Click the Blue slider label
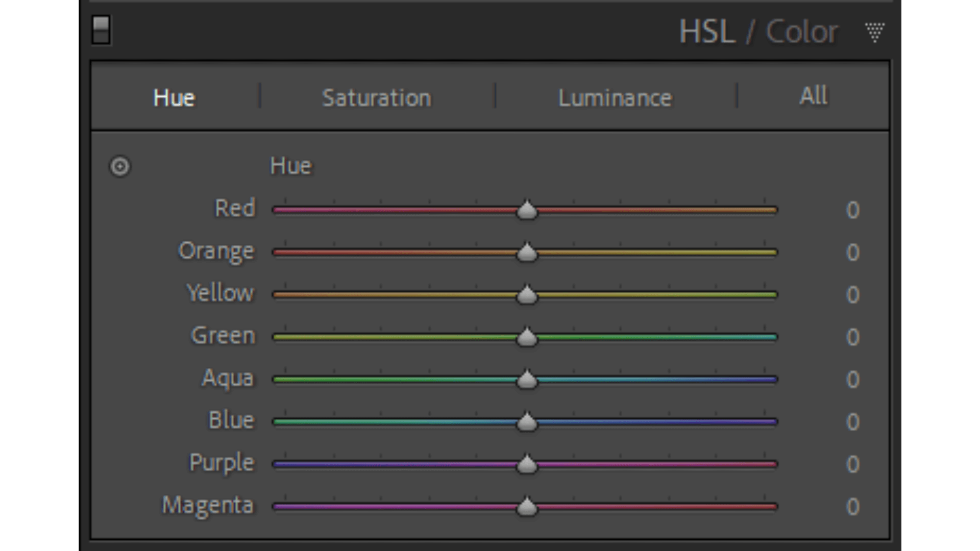This screenshot has height=551, width=980. click(x=231, y=420)
